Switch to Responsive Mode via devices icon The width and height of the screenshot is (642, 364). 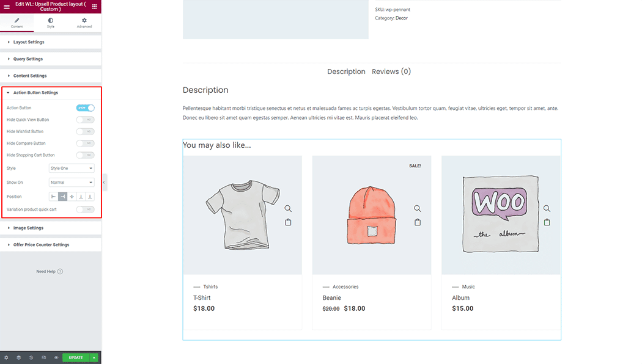click(43, 357)
